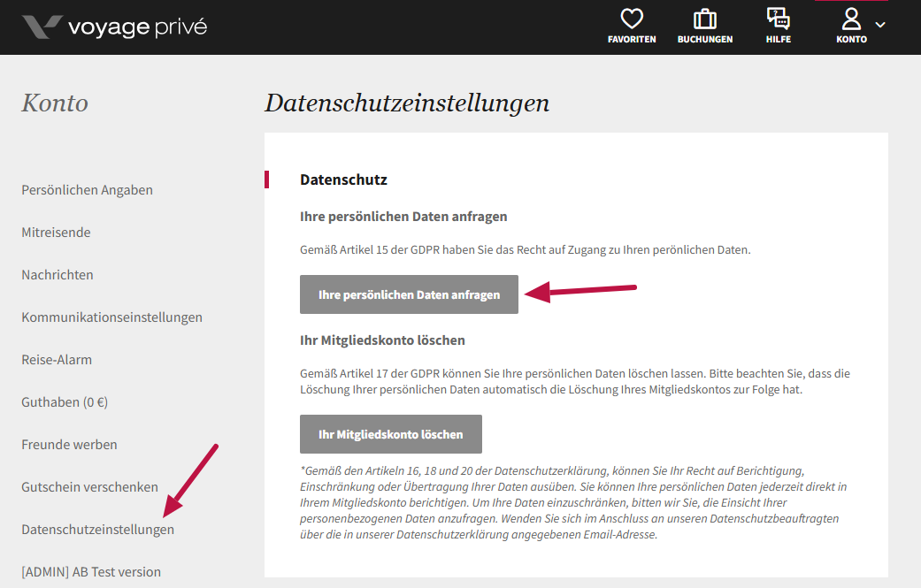
Task: Open Hilfe via the chat bubble icon
Action: pyautogui.click(x=779, y=19)
